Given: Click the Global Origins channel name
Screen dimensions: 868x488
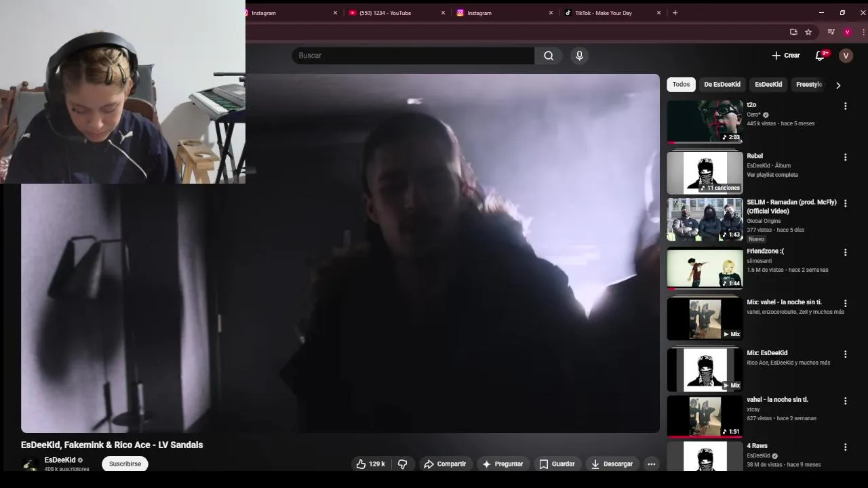Looking at the screenshot, I should [764, 221].
